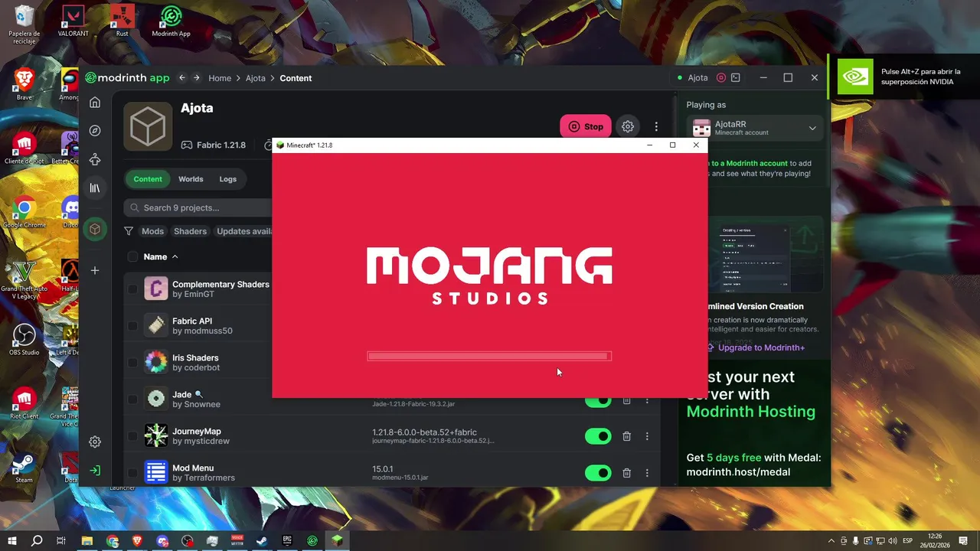980x551 pixels.
Task: Open Ajota instance more options menu
Action: point(656,126)
